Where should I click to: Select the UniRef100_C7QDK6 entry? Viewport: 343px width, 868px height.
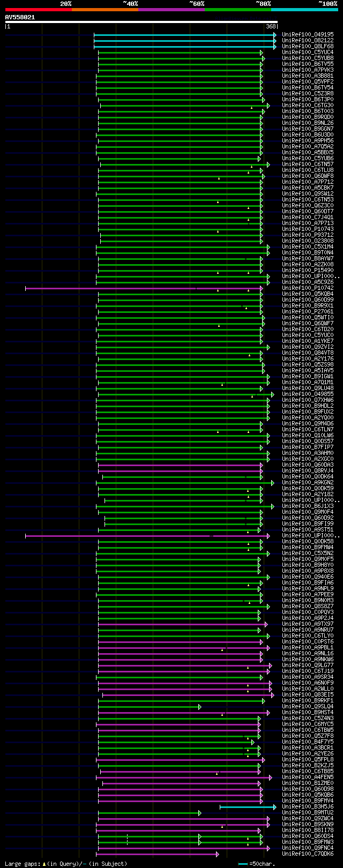[308, 854]
